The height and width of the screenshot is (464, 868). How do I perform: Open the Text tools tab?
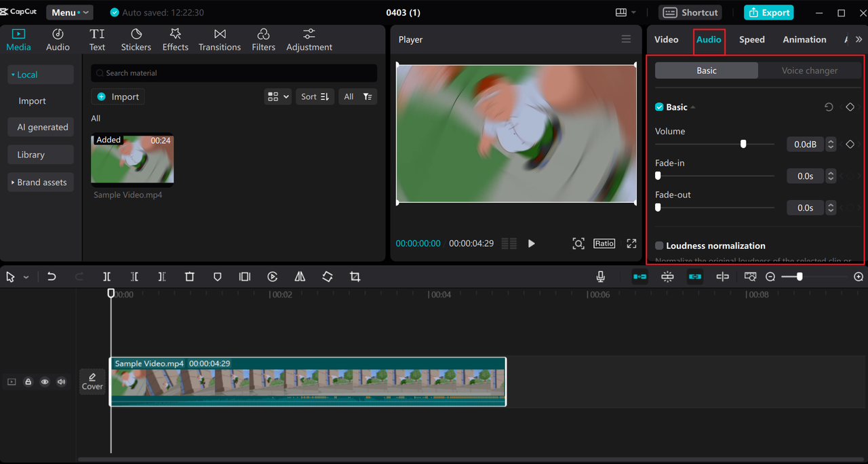[x=97, y=40]
